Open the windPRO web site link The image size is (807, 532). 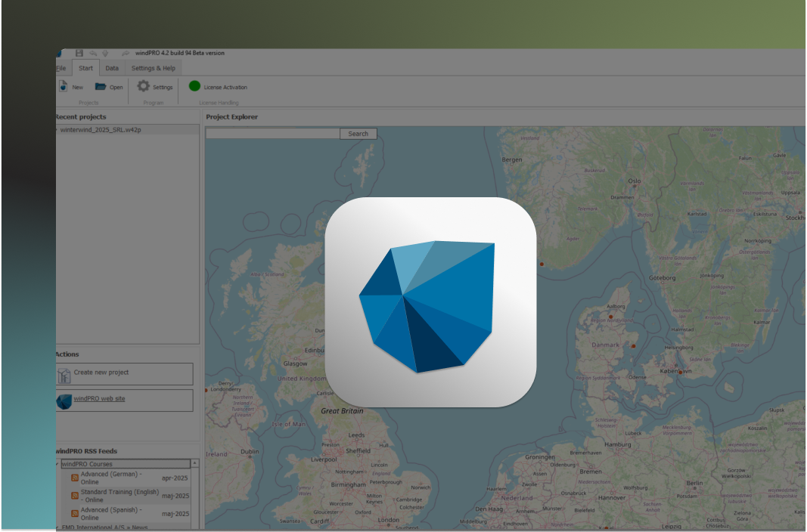[99, 398]
